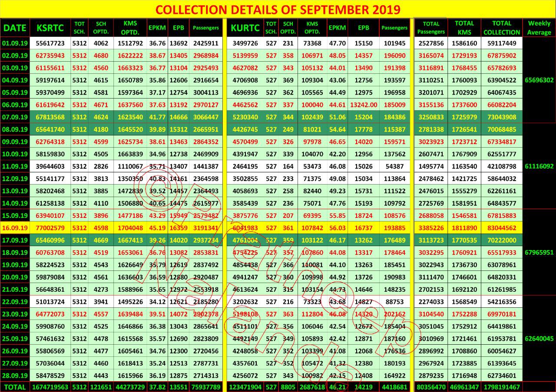Select the yellow highlighted 16.09.19 date cell

point(15,228)
